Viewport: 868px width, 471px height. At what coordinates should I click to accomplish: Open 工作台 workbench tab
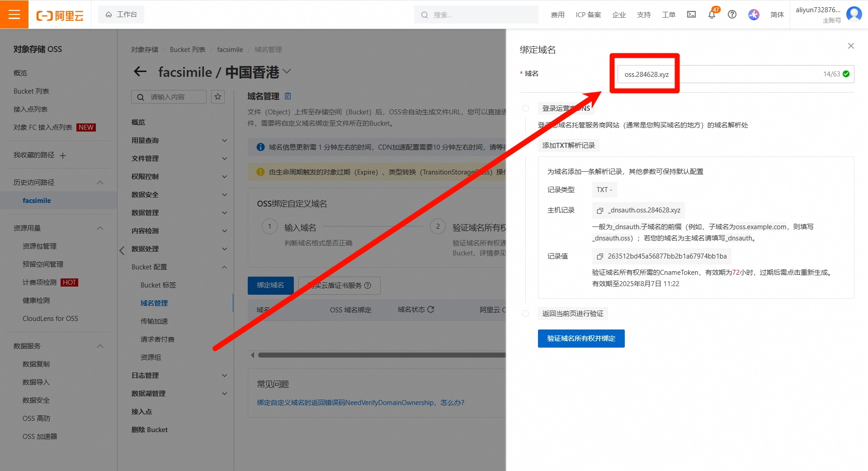click(121, 14)
